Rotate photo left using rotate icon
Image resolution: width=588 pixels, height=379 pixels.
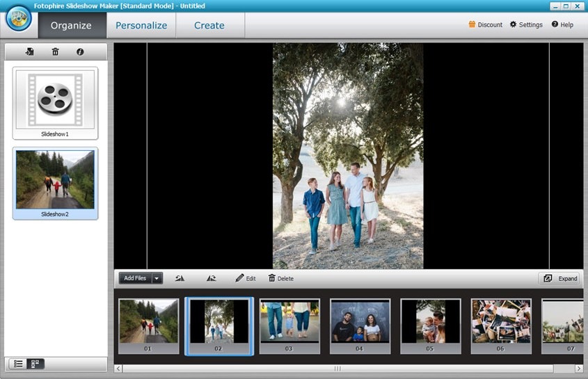[180, 278]
